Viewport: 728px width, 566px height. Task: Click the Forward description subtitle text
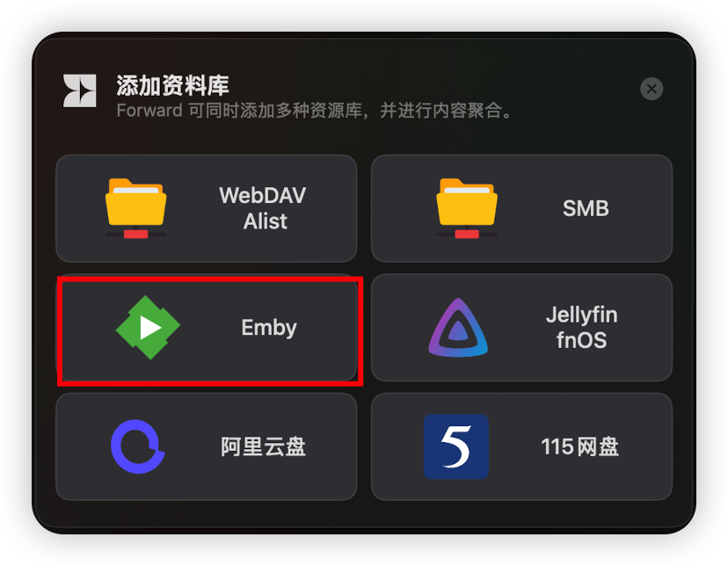coord(314,111)
